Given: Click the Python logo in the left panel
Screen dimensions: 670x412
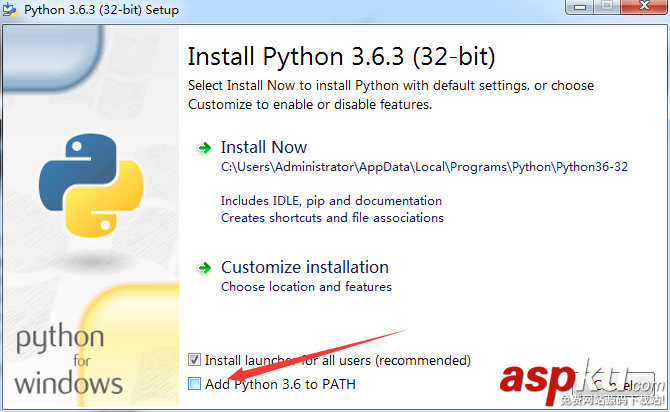Looking at the screenshot, I should (x=80, y=182).
